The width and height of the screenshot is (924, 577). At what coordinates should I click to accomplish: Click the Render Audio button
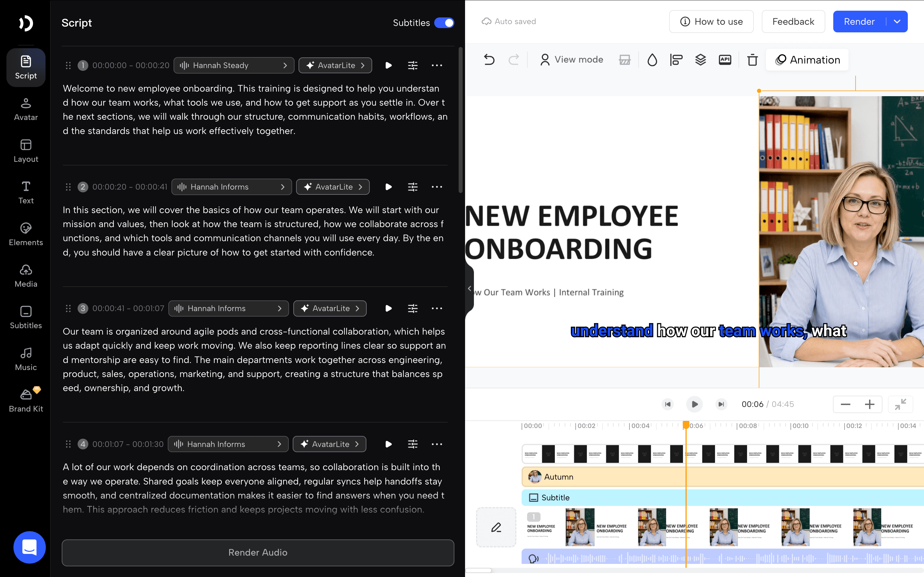point(258,553)
